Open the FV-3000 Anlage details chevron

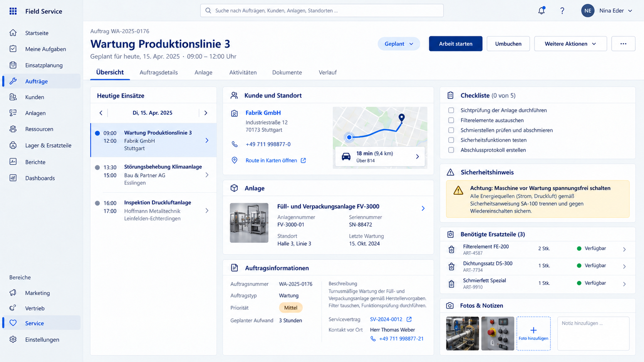[x=423, y=208]
